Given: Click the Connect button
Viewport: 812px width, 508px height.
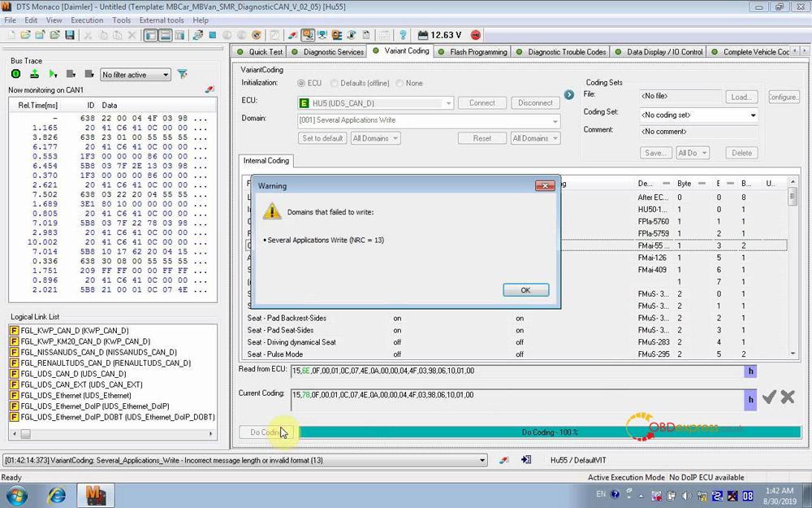Looking at the screenshot, I should click(x=482, y=102).
